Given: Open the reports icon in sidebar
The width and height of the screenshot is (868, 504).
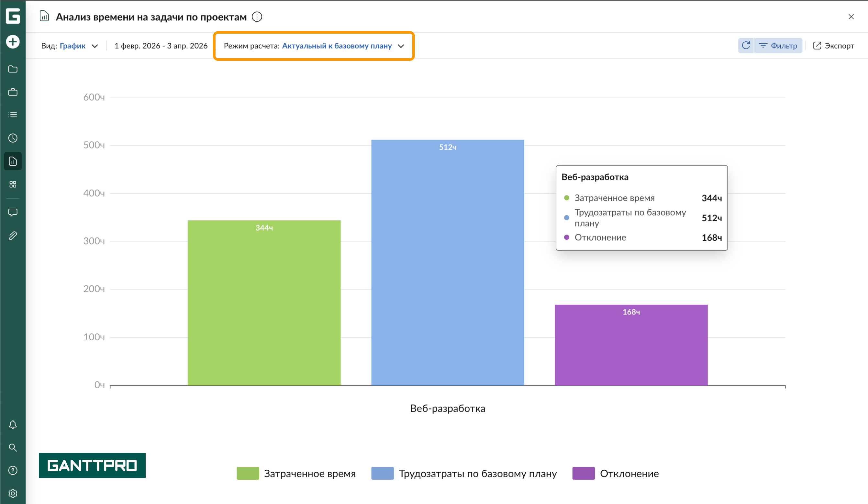Looking at the screenshot, I should 13,161.
